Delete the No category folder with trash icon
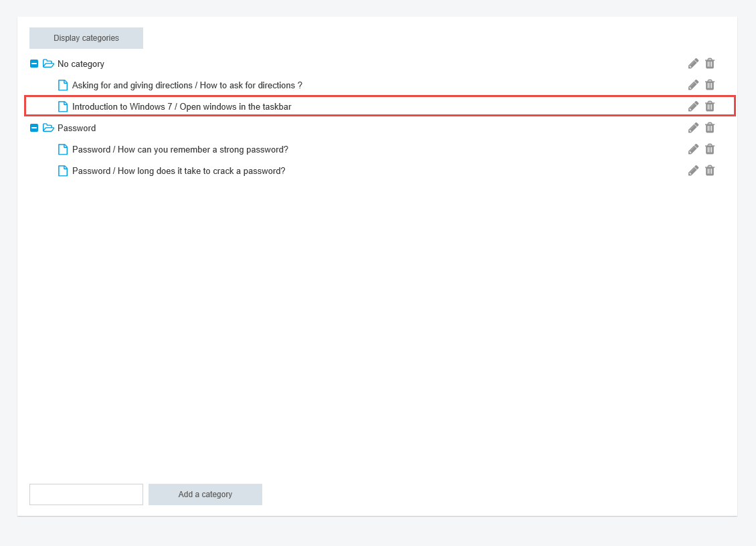 pos(710,64)
